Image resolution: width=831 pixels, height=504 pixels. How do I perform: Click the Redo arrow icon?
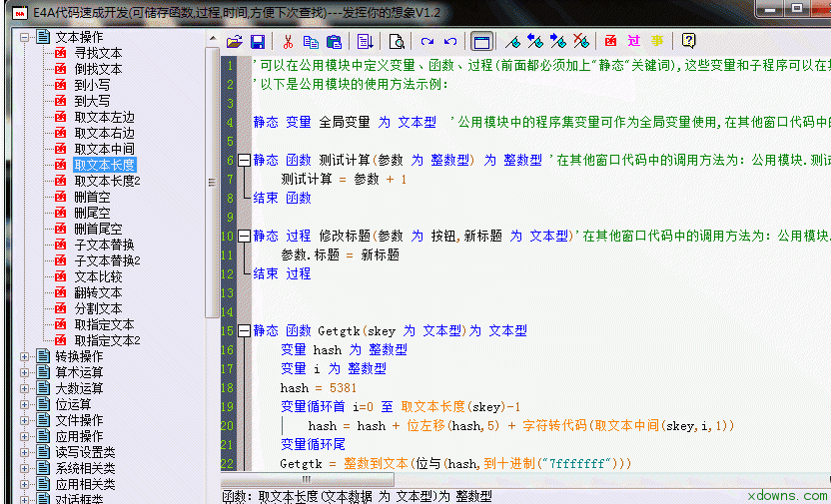pos(427,41)
